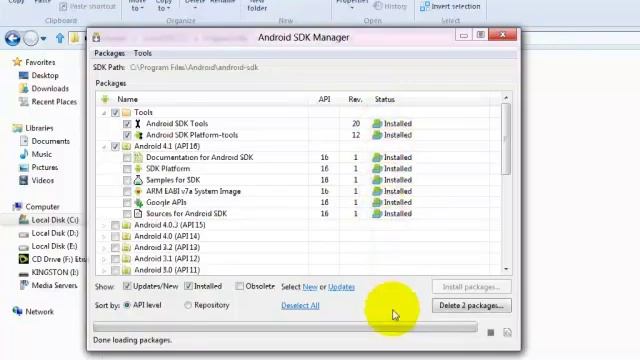Image resolution: width=640 pixels, height=360 pixels.
Task: Open the log window icon beside progress bar
Action: click(507, 333)
